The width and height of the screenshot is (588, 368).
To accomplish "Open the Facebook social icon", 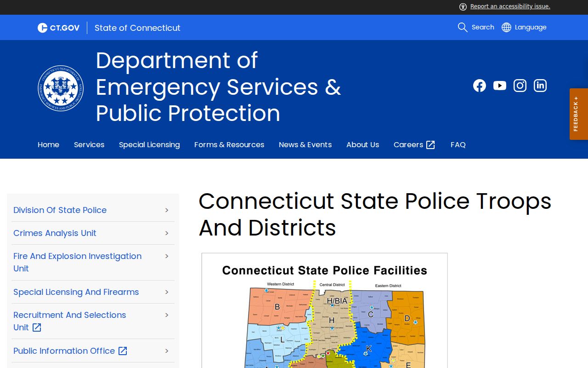I will coord(480,86).
